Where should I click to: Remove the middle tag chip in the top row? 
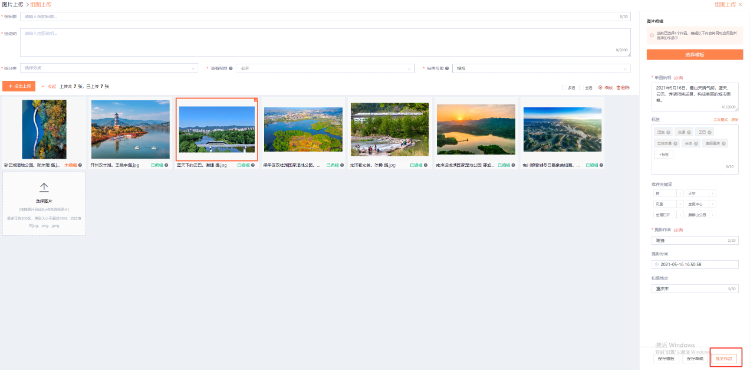(x=689, y=132)
